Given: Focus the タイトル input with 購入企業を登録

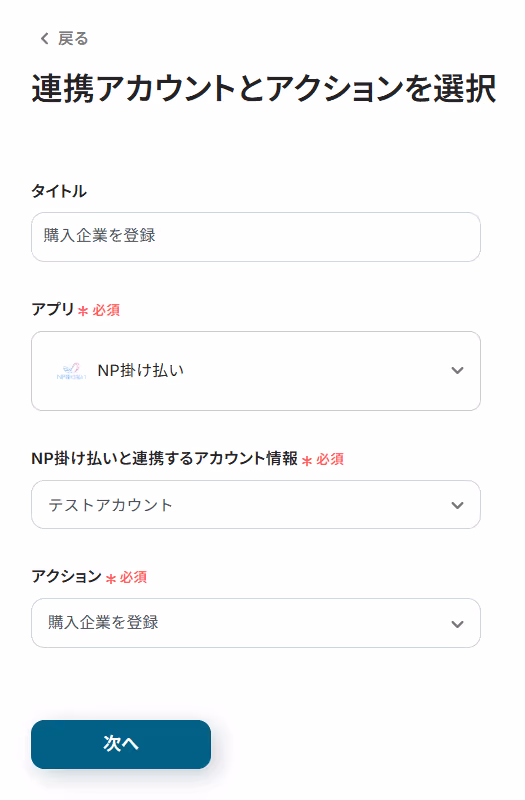Looking at the screenshot, I should 256,237.
